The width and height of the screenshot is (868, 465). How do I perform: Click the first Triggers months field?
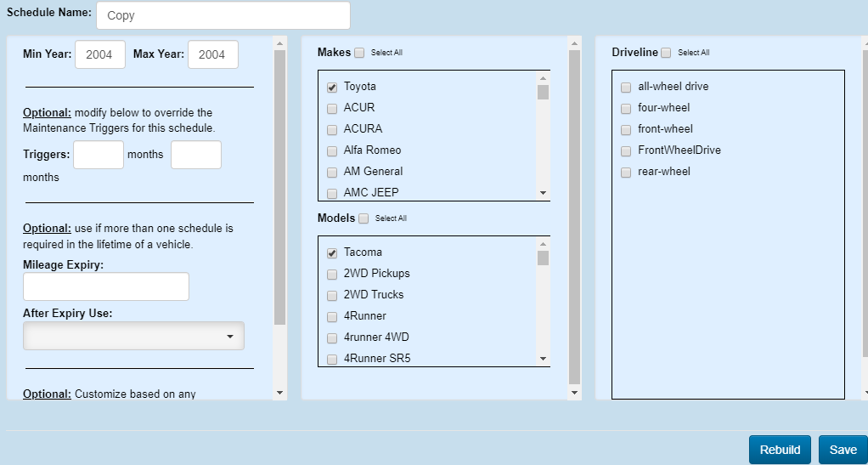99,155
